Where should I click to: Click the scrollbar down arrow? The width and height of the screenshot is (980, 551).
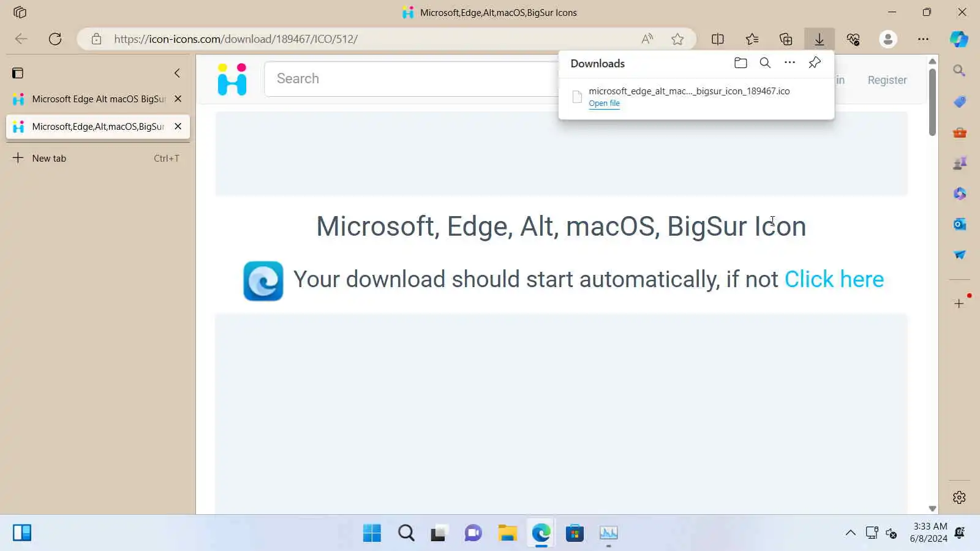tap(932, 509)
